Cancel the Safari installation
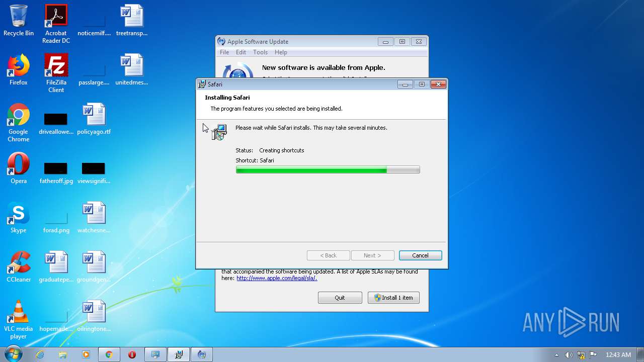The height and width of the screenshot is (362, 644). coord(420,255)
